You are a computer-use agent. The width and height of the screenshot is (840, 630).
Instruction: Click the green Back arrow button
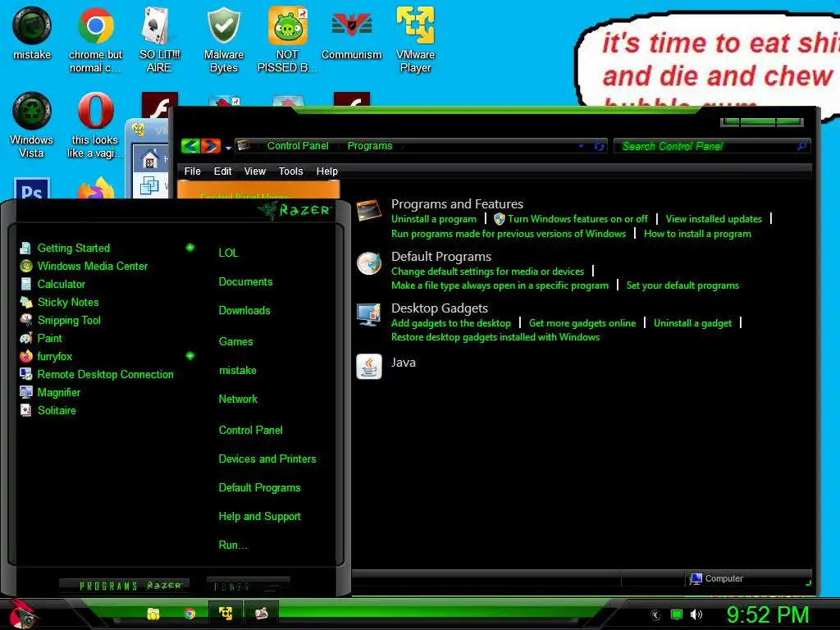tap(190, 146)
